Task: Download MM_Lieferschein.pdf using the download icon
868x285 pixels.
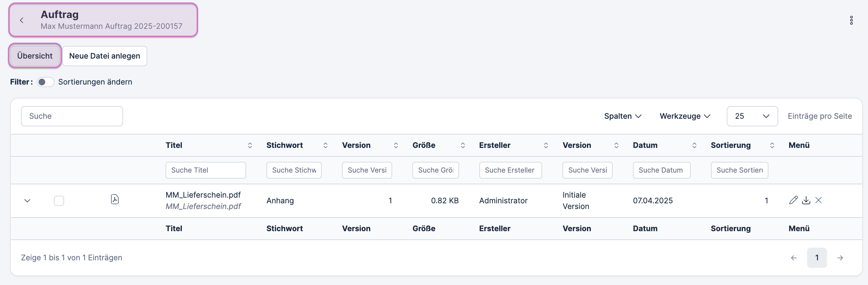Action: click(806, 200)
